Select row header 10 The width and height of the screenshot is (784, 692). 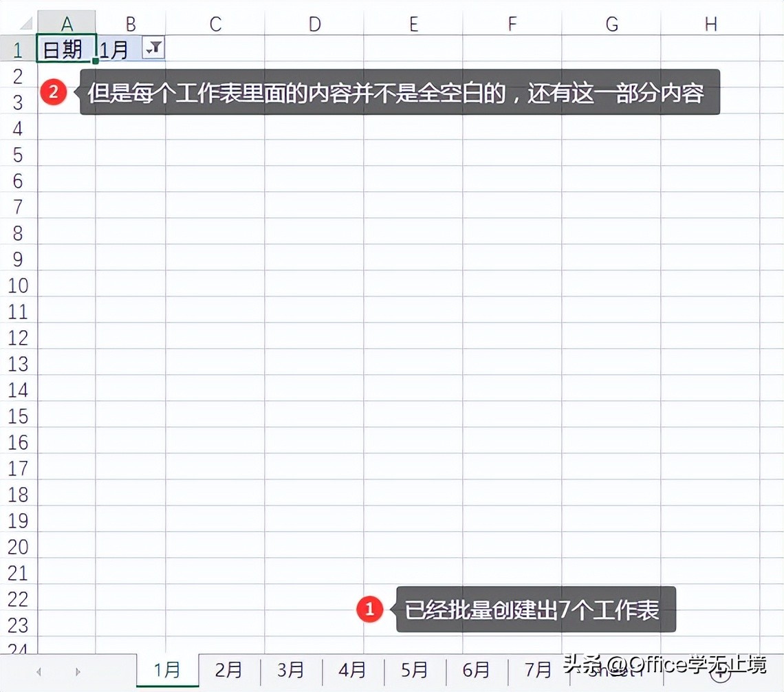[x=19, y=285]
